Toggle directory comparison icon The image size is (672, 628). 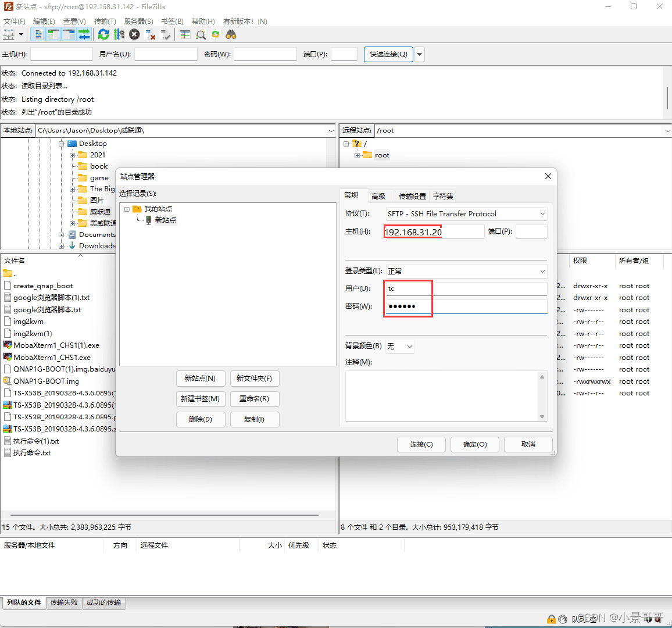coord(201,35)
